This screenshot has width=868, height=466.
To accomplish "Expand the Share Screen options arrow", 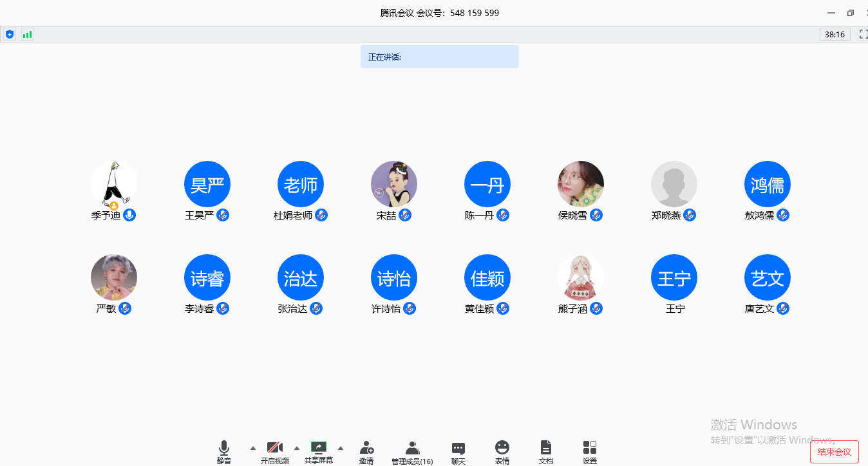I will (341, 448).
